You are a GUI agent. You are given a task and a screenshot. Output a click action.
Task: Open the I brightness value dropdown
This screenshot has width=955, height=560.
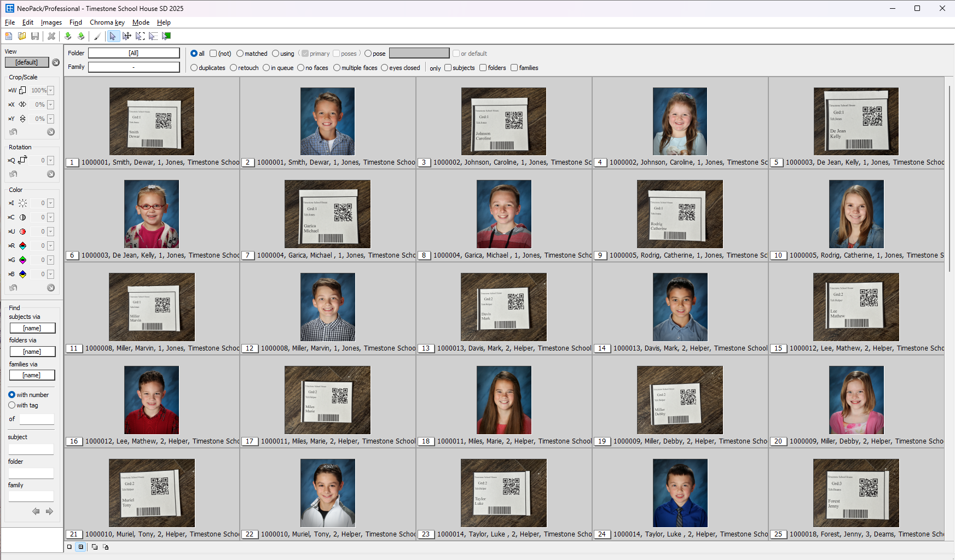[51, 203]
